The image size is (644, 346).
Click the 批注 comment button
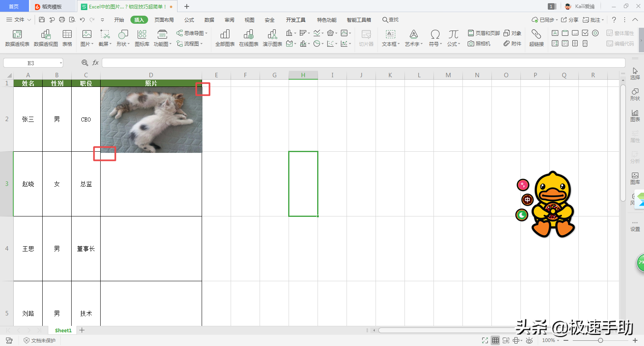coord(593,20)
